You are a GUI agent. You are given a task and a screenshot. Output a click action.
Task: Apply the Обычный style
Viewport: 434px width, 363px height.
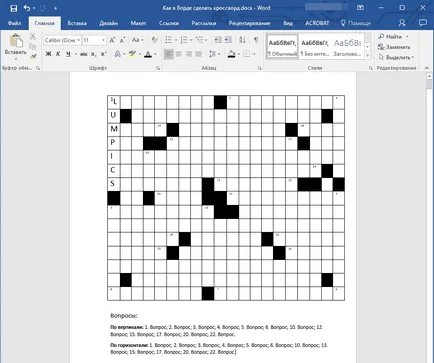(x=282, y=47)
